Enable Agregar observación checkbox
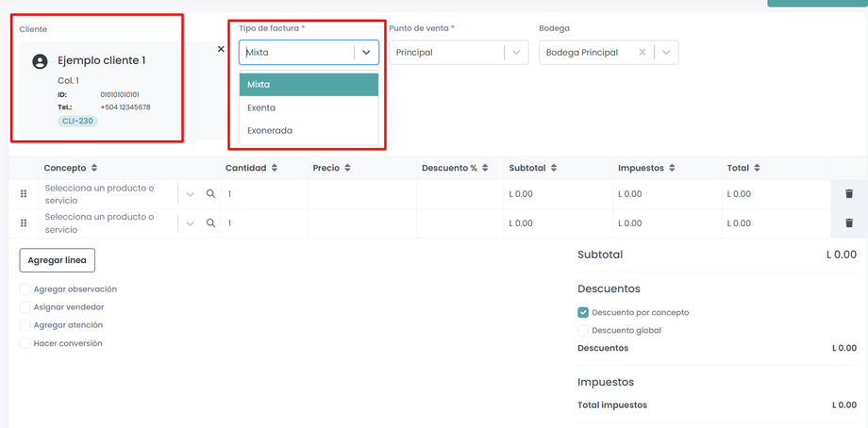This screenshot has width=868, height=428. [25, 289]
